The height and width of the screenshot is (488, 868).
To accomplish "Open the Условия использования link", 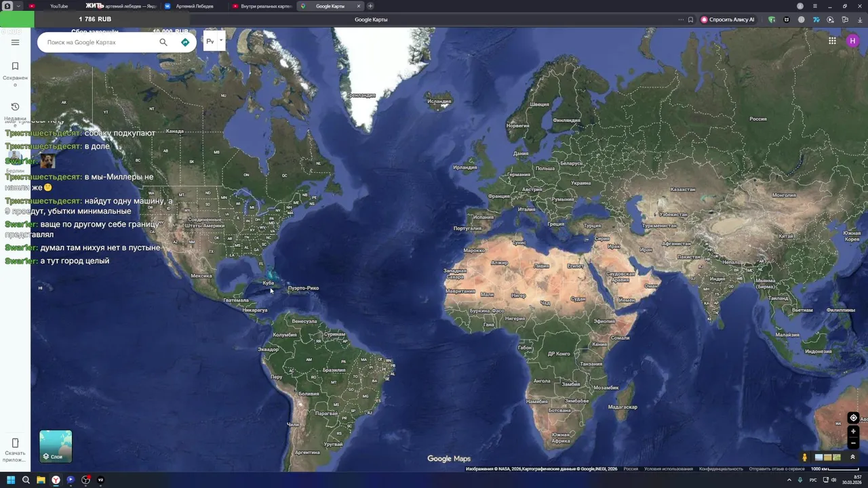I will pyautogui.click(x=668, y=469).
